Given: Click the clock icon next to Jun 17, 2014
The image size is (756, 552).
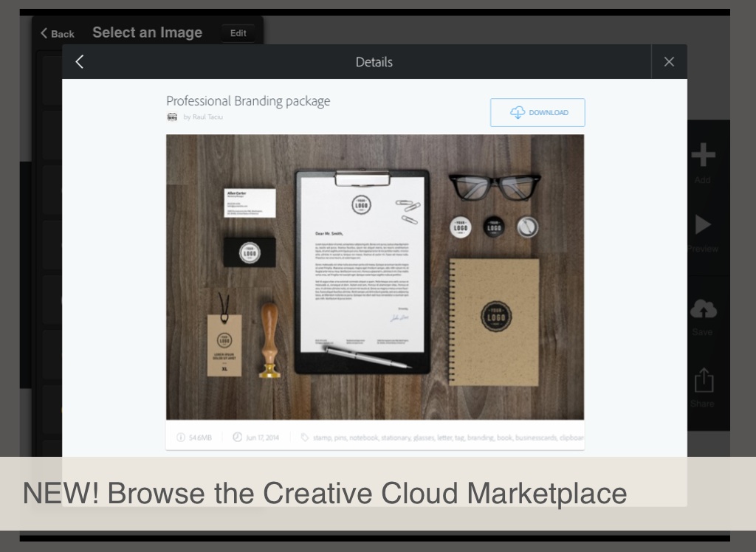Looking at the screenshot, I should coord(237,438).
